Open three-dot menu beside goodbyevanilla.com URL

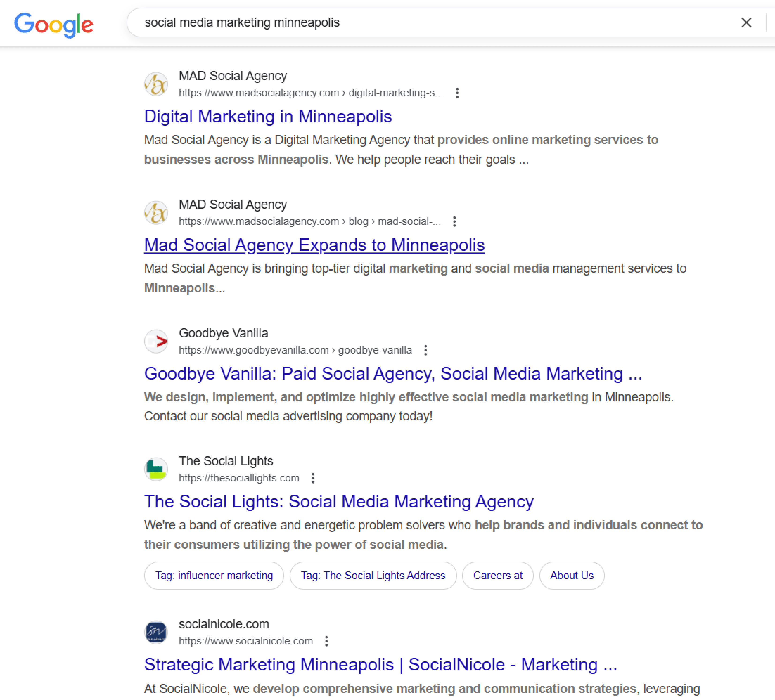click(x=425, y=350)
